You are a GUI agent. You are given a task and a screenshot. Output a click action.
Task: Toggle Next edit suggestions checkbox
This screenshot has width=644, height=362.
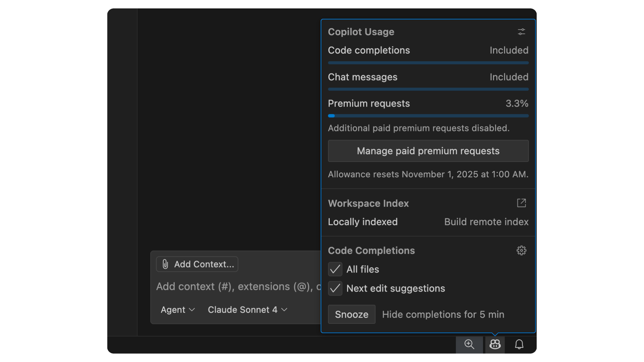[335, 288]
